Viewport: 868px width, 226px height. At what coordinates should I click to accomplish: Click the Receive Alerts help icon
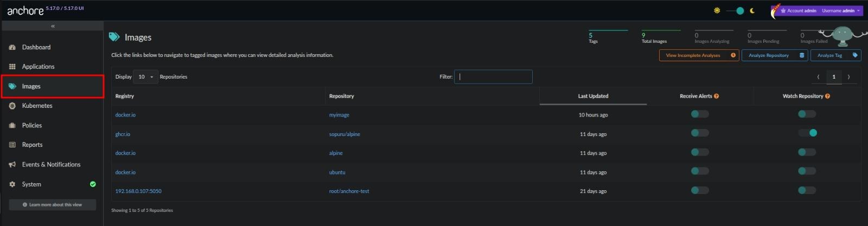716,96
